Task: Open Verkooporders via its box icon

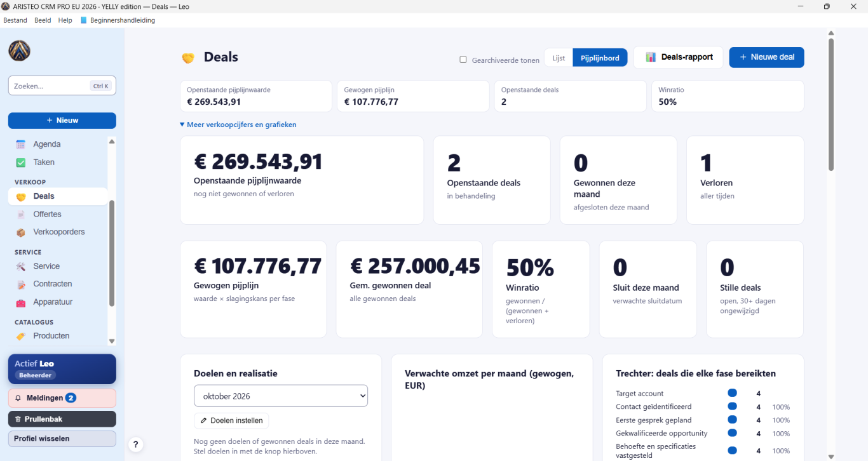Action: 21,232
